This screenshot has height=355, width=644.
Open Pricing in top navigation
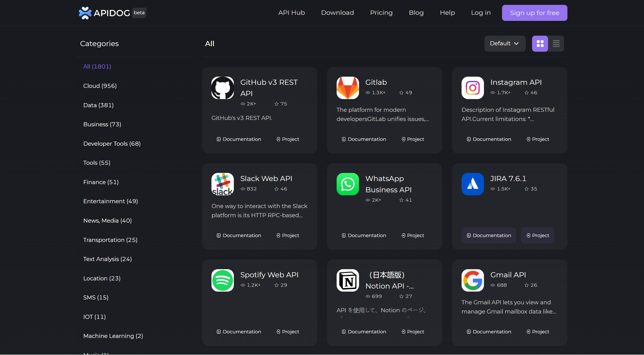381,13
